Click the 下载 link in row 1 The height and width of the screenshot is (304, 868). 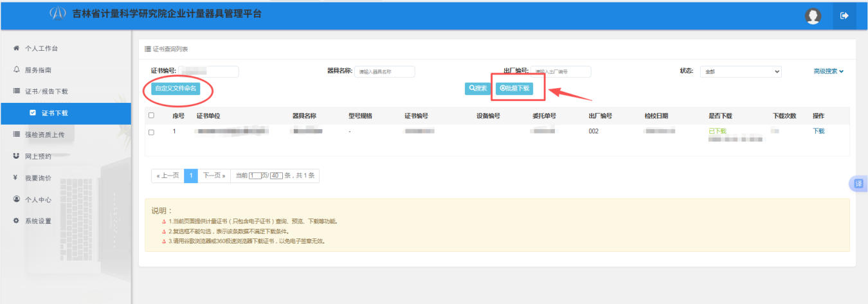pyautogui.click(x=818, y=131)
